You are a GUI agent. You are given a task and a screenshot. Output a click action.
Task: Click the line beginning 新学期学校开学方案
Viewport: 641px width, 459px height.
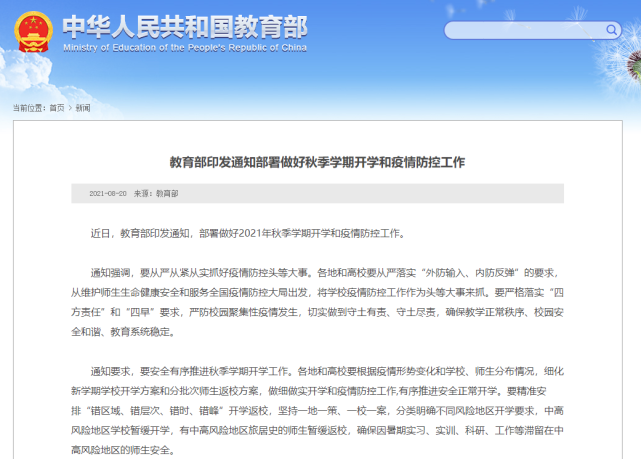coord(309,391)
